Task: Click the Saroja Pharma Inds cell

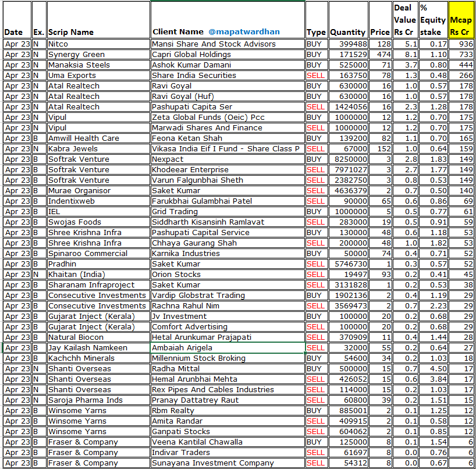Action: click(98, 400)
